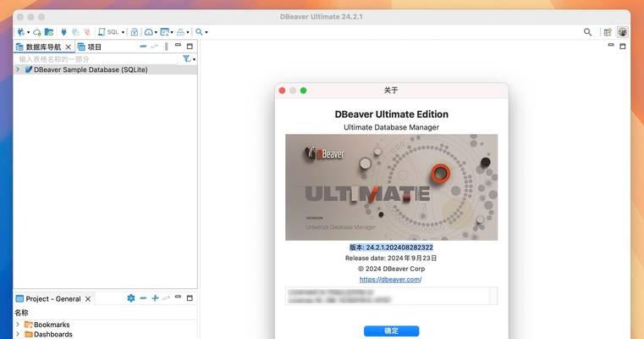Click the greyed-out database tools icon
Screen dimensions: 644x339
[181, 31]
